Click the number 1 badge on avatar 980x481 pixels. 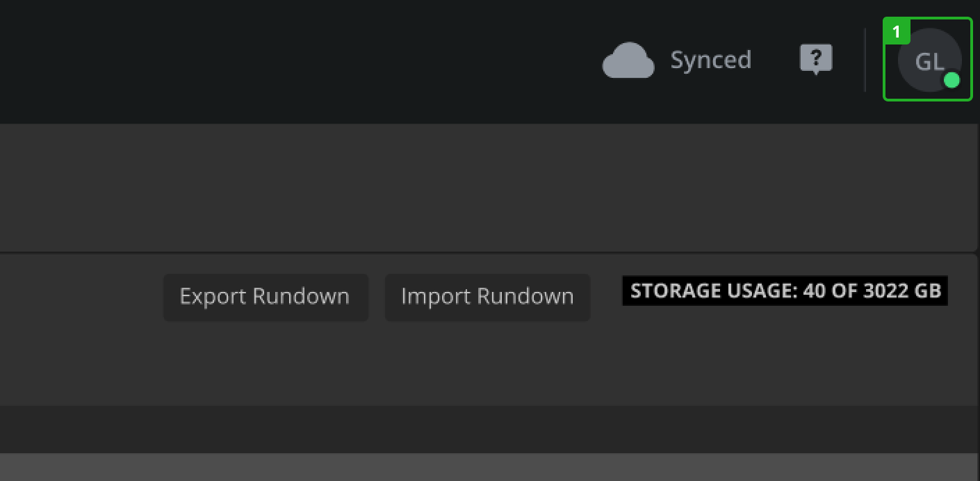(896, 32)
